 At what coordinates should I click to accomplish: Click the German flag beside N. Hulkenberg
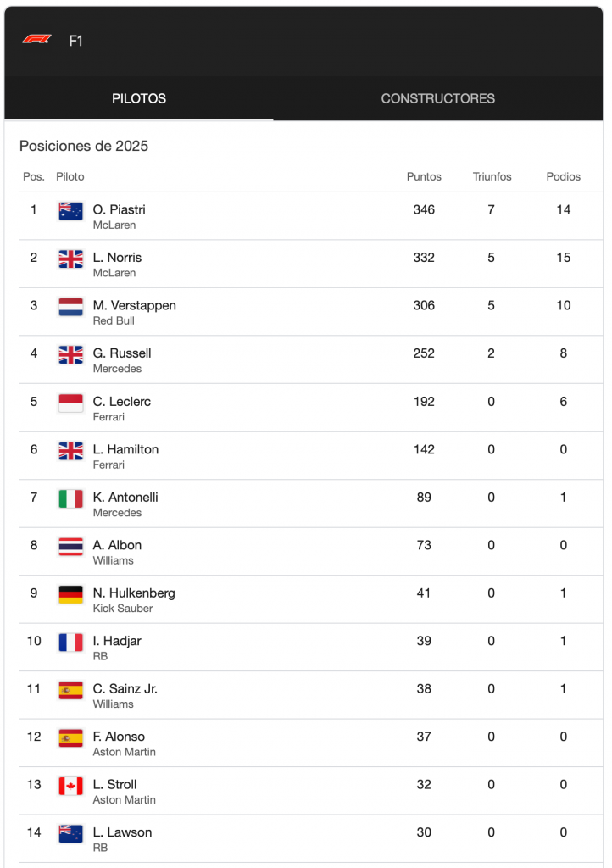coord(70,594)
